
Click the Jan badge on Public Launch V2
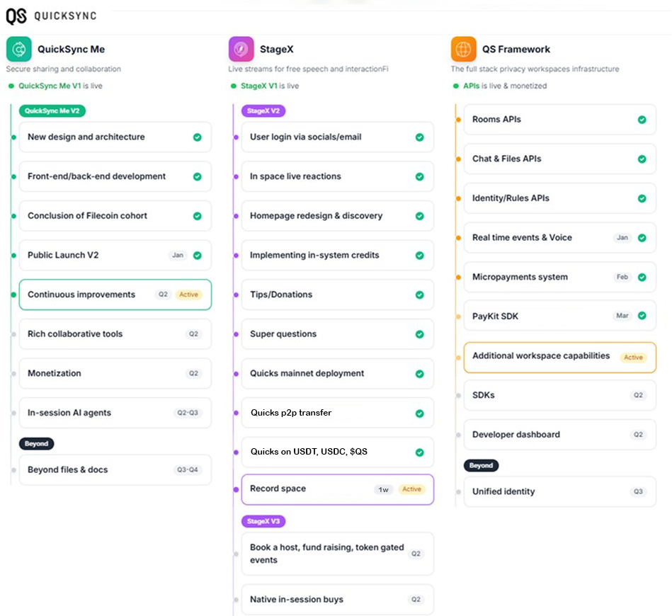coord(178,256)
